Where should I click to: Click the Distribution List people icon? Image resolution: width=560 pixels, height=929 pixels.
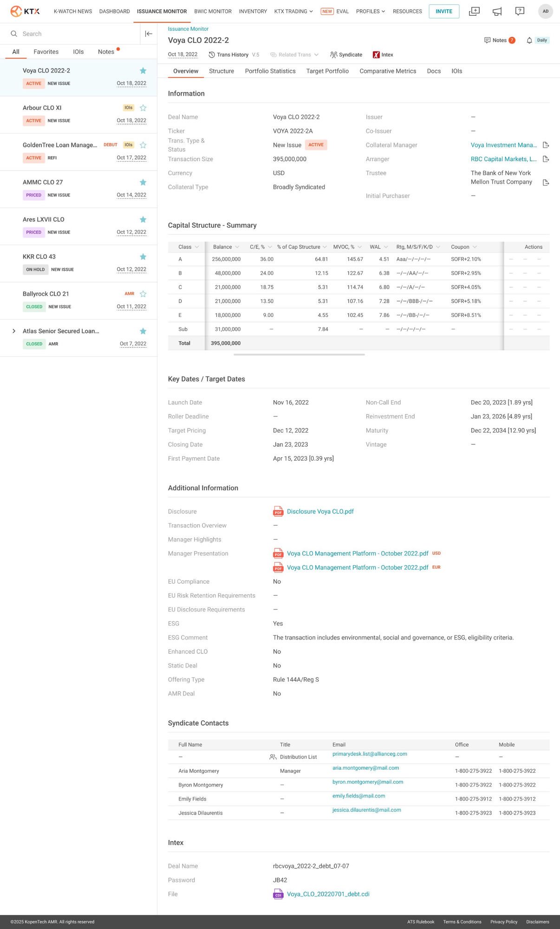[273, 757]
